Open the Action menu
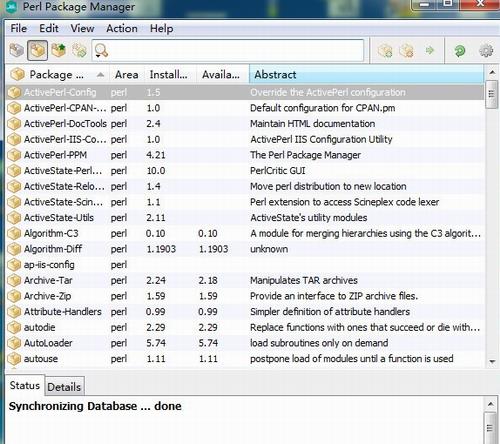The height and width of the screenshot is (444, 500). click(122, 29)
